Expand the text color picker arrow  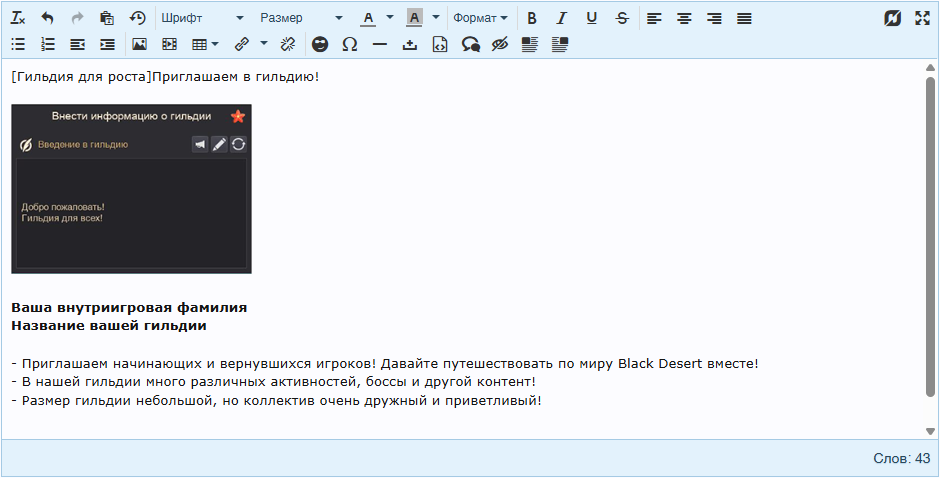click(x=390, y=17)
